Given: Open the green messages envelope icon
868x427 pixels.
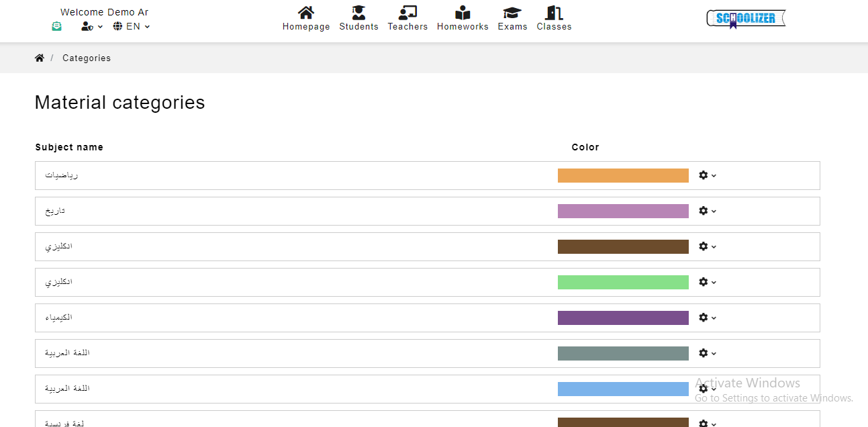Looking at the screenshot, I should click(x=57, y=26).
